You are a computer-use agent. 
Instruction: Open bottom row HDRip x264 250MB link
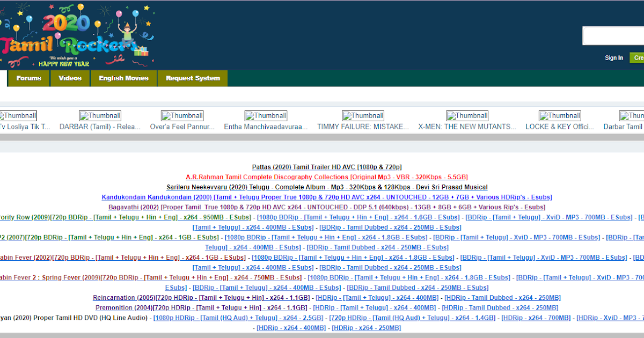[x=367, y=328]
